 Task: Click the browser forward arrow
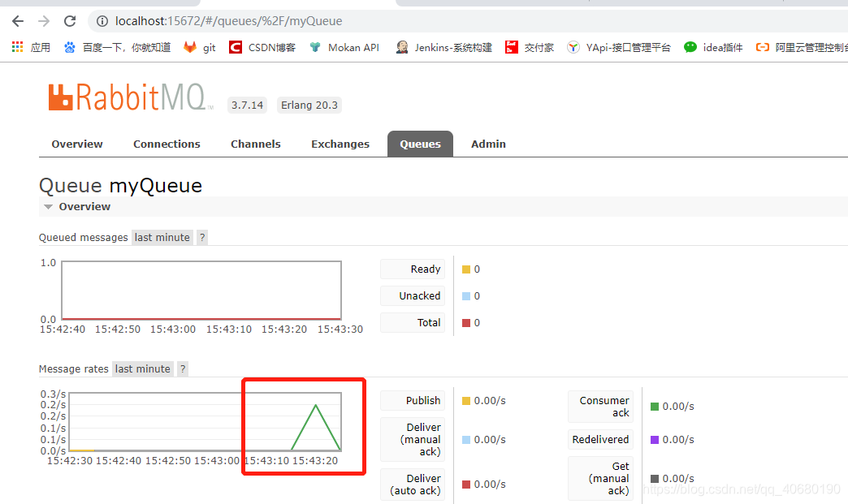pyautogui.click(x=44, y=21)
